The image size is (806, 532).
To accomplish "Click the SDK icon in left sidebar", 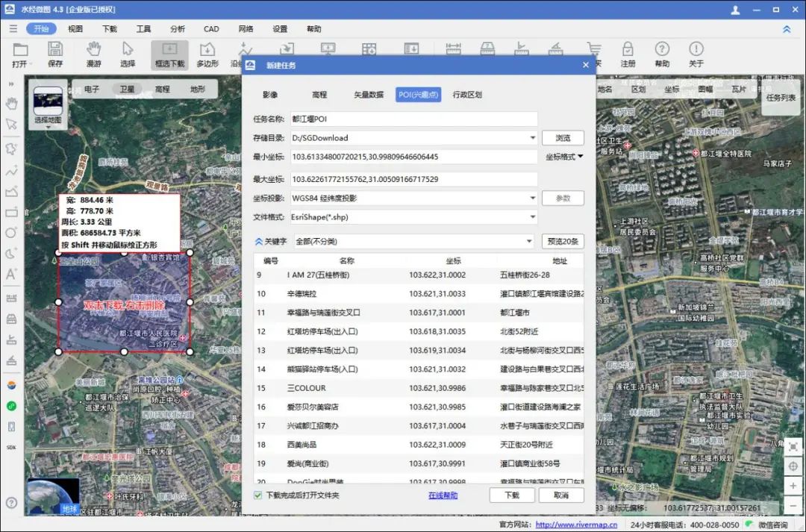I will (x=11, y=447).
